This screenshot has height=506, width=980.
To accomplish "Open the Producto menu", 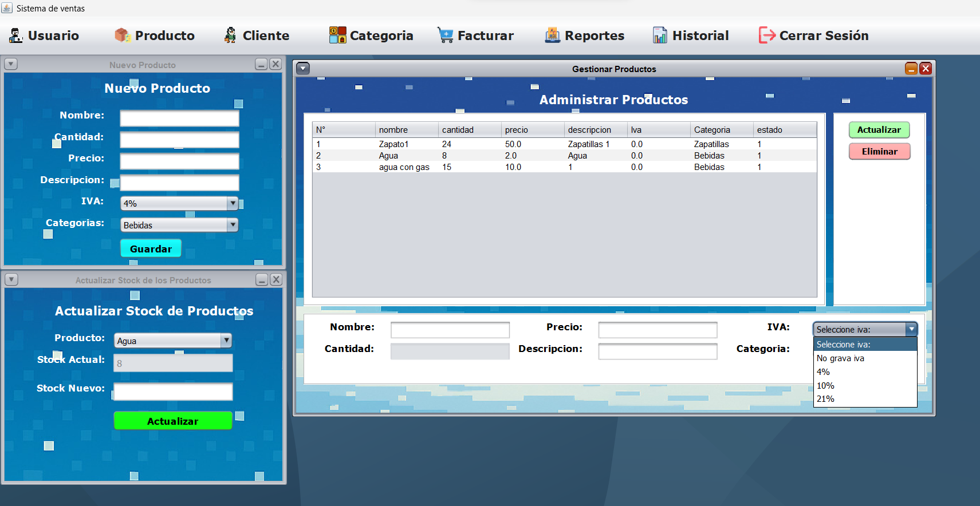I will coord(155,35).
